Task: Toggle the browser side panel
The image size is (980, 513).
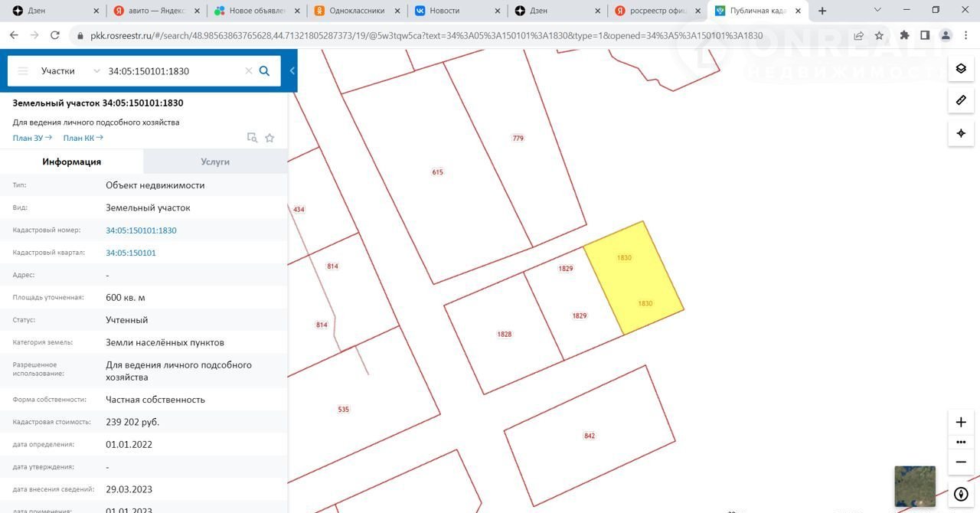Action: coord(925,35)
